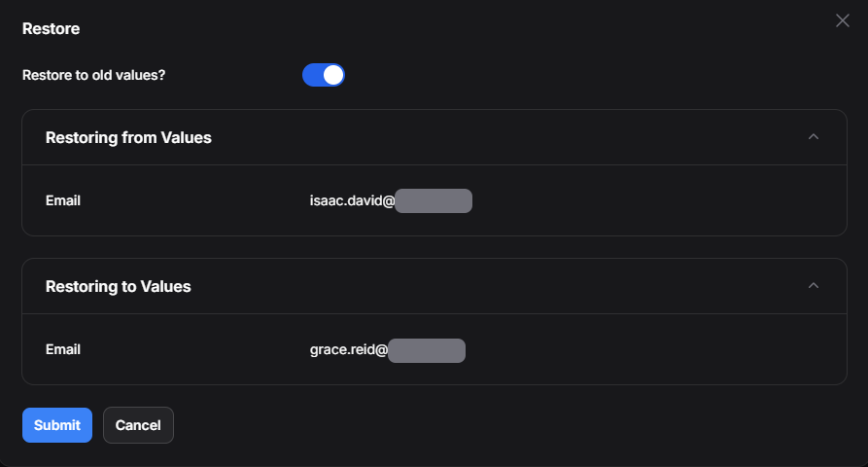This screenshot has width=868, height=467.
Task: Click the Restore to old values? label
Action: [93, 75]
